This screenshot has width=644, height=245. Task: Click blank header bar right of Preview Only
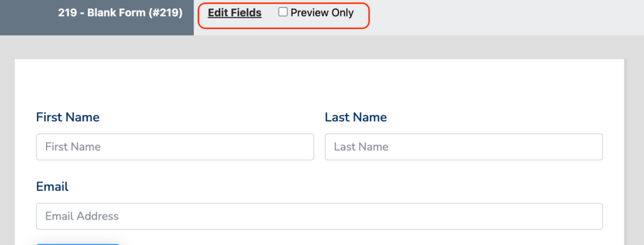505,18
